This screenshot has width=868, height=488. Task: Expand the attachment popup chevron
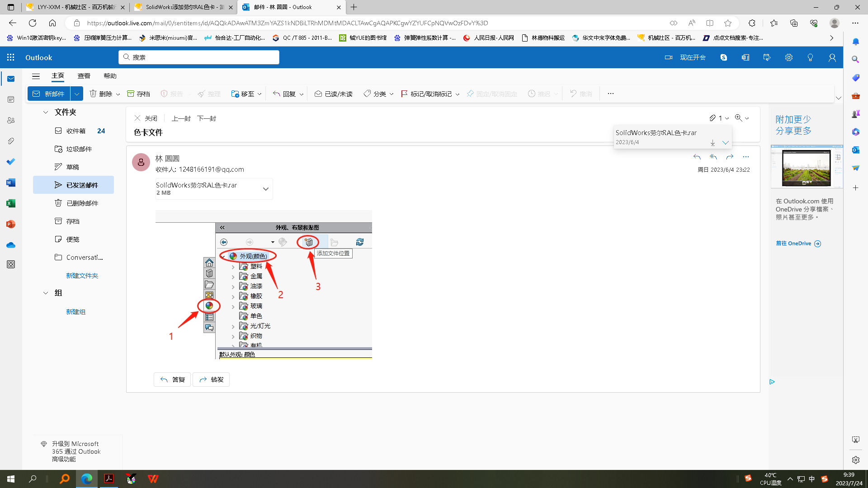pyautogui.click(x=726, y=143)
